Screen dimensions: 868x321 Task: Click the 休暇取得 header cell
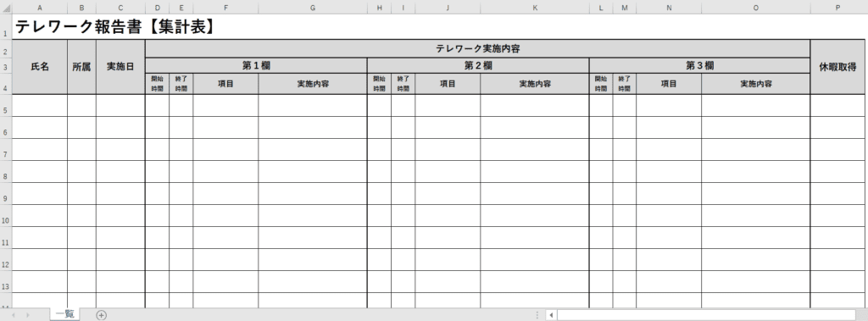837,66
